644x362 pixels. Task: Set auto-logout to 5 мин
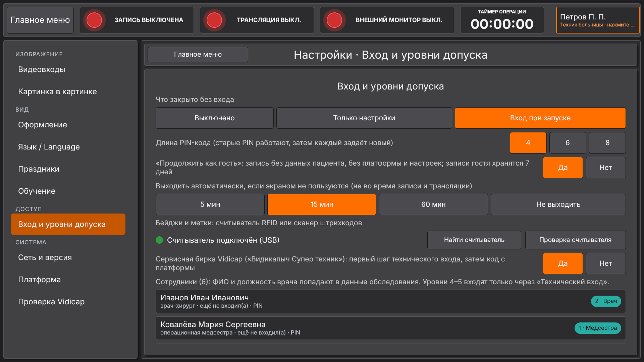(x=210, y=204)
